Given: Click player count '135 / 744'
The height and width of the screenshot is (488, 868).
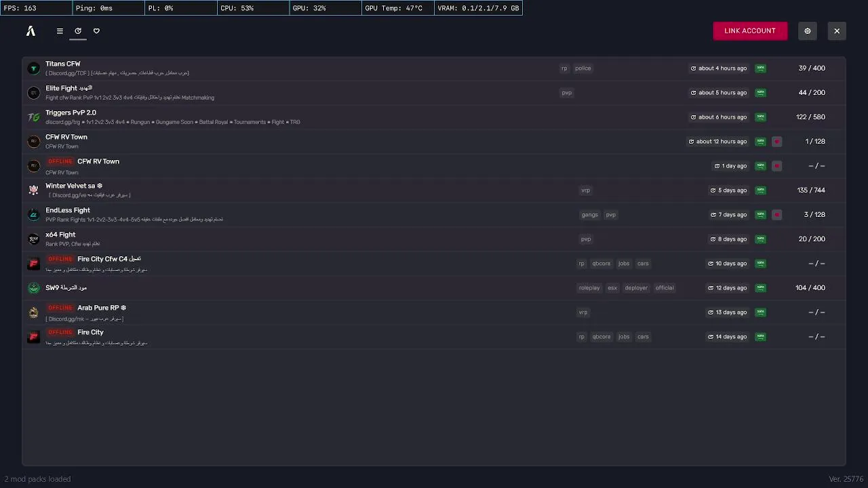Looking at the screenshot, I should click(x=811, y=190).
